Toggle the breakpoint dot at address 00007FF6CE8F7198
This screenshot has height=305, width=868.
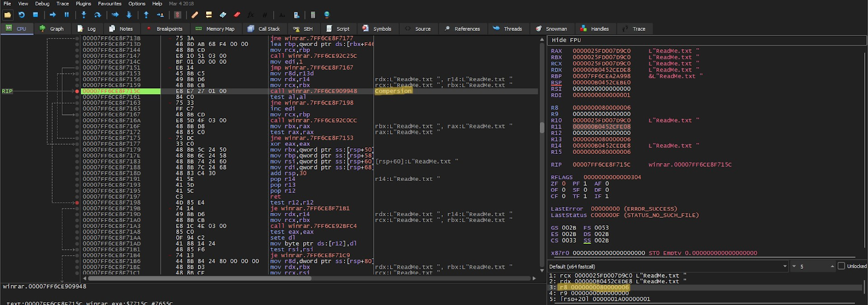click(77, 203)
